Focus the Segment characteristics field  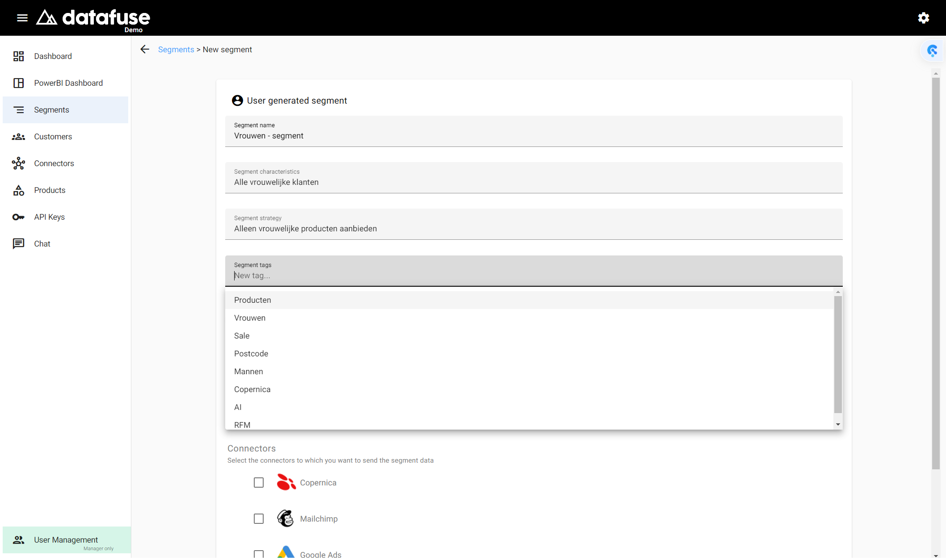[x=534, y=178]
